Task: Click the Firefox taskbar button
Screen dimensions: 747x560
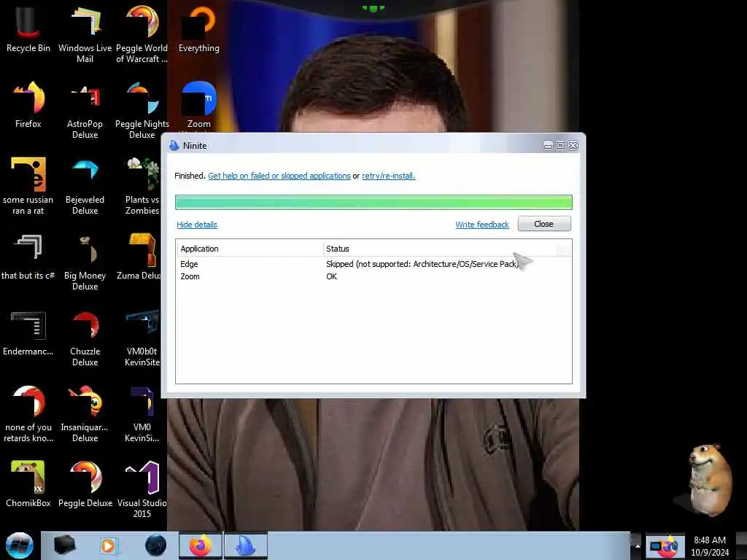Action: point(201,545)
